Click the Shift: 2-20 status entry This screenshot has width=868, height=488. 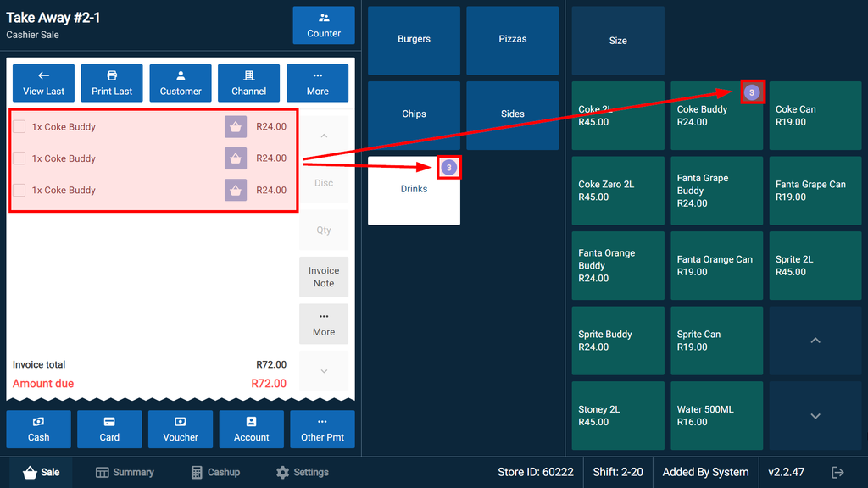coord(618,473)
